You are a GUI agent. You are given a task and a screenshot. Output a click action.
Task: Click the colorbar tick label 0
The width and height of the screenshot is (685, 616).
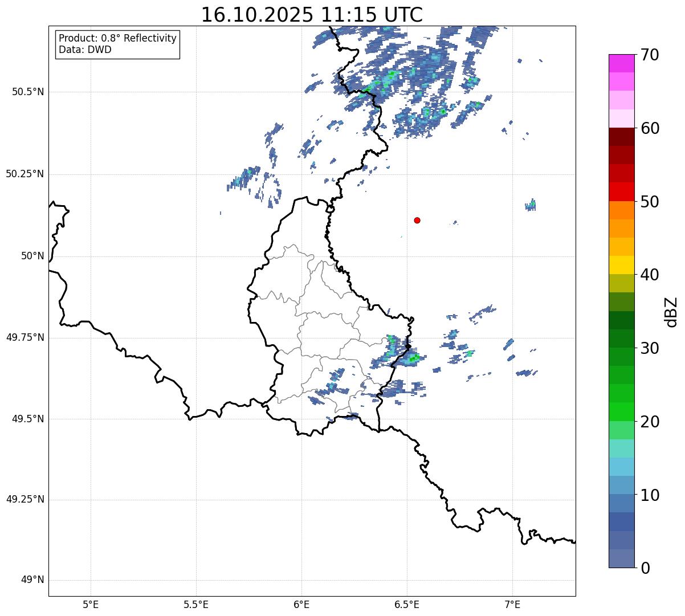click(646, 568)
